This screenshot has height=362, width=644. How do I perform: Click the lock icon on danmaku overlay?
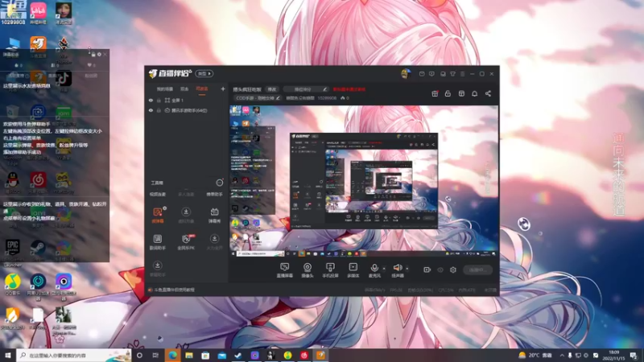[x=93, y=54]
